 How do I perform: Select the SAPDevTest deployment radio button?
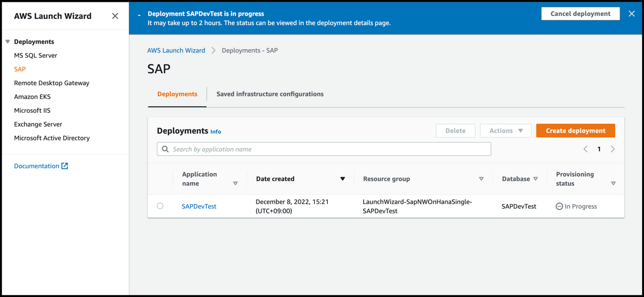160,206
